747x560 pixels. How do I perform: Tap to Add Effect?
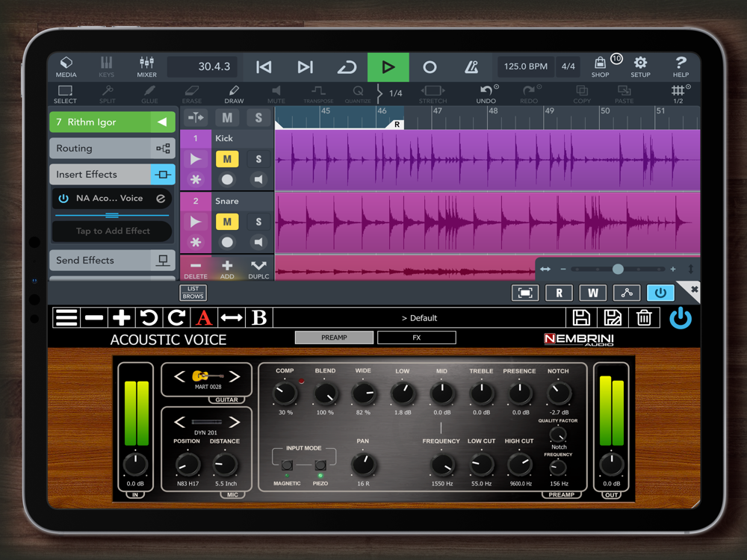click(113, 231)
